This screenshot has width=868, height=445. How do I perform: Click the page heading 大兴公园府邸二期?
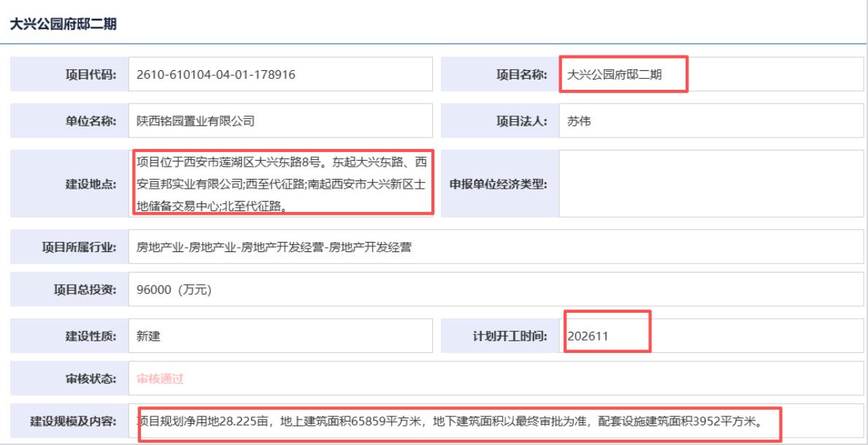click(63, 24)
